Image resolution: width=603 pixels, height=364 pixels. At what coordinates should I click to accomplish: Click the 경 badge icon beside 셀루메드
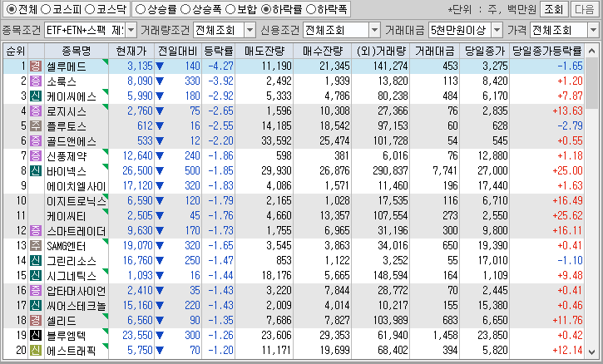click(x=36, y=66)
